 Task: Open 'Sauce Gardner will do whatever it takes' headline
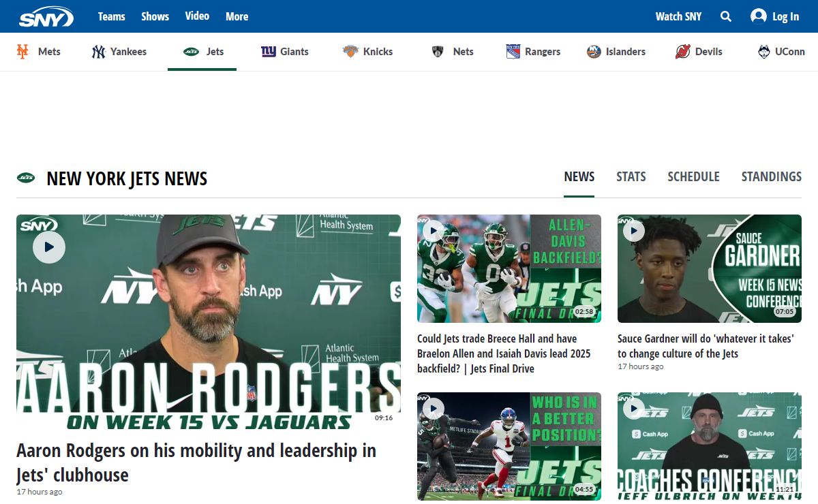(706, 346)
